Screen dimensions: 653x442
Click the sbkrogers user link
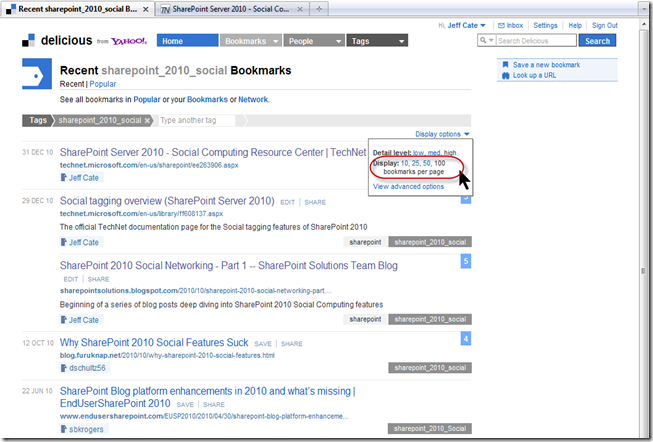point(86,429)
